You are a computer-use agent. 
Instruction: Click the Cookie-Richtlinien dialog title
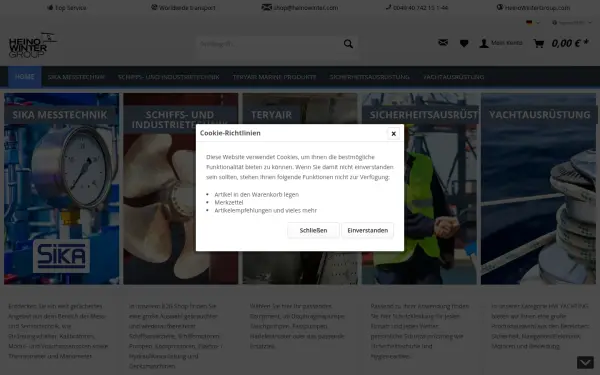[230, 133]
